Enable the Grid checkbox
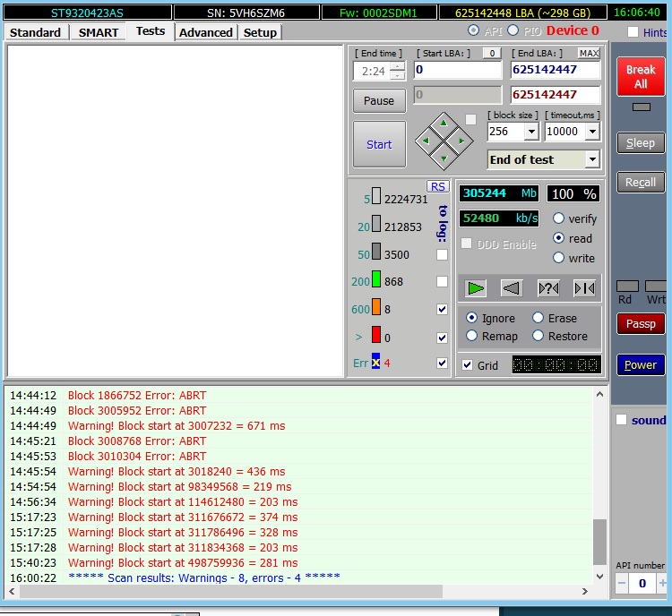 468,365
